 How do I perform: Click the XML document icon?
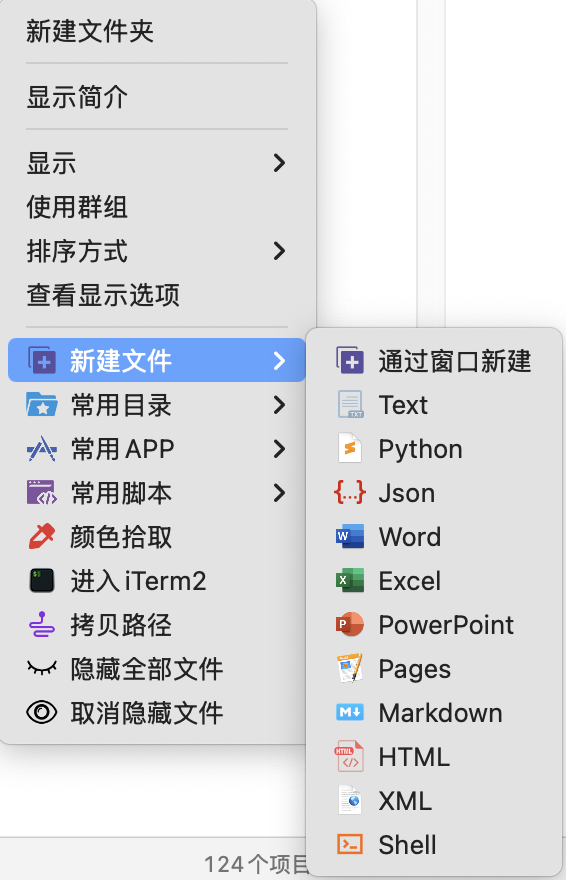coord(350,800)
